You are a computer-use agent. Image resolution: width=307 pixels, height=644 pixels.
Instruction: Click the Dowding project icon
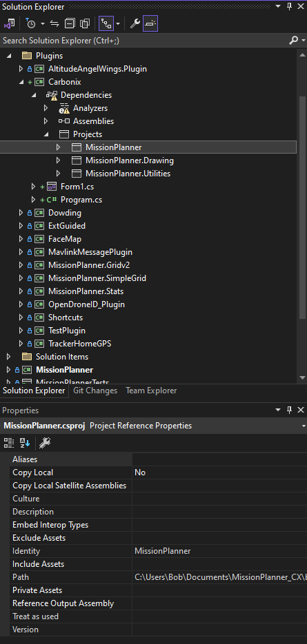click(x=39, y=213)
